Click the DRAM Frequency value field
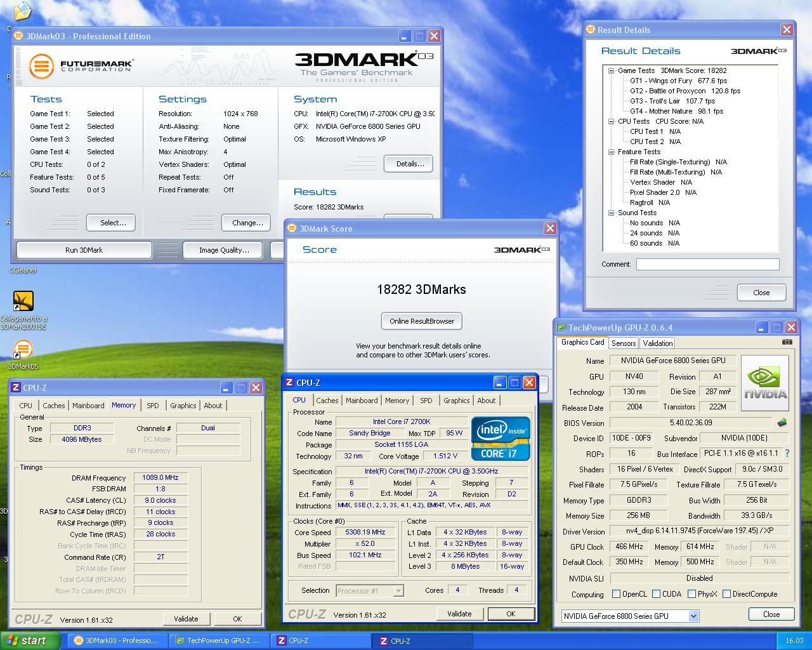 point(160,477)
